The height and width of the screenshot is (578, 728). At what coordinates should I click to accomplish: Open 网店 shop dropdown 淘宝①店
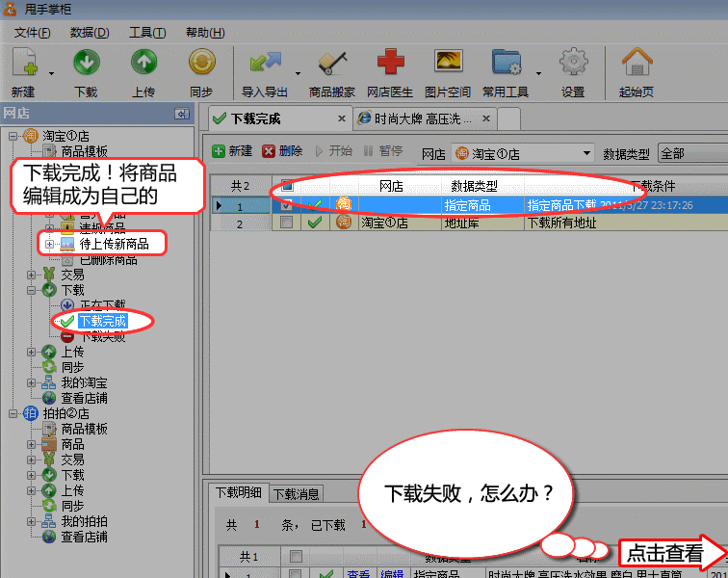(523, 154)
